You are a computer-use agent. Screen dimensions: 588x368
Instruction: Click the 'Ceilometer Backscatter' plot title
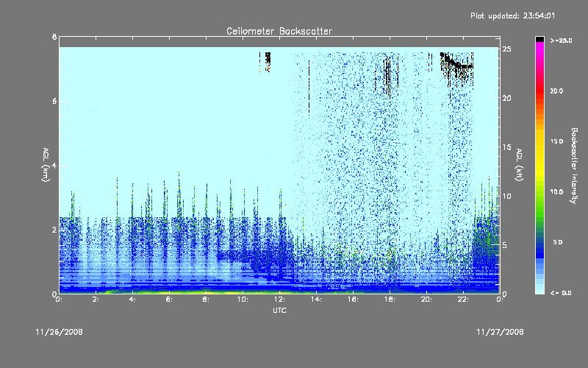[279, 31]
